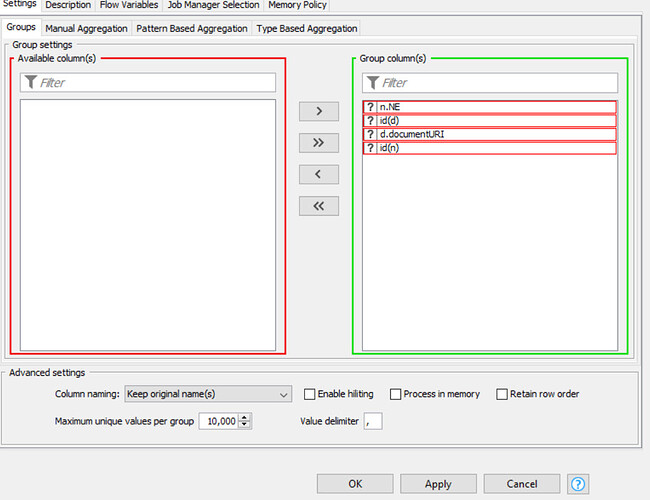
Task: Select the n.NE group column
Action: click(490, 107)
